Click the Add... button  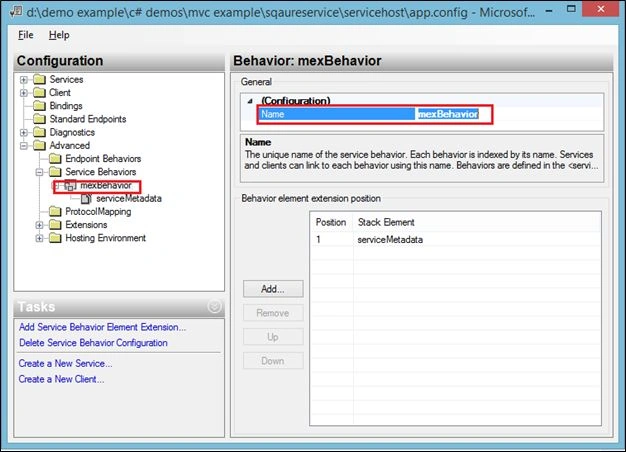coord(273,289)
